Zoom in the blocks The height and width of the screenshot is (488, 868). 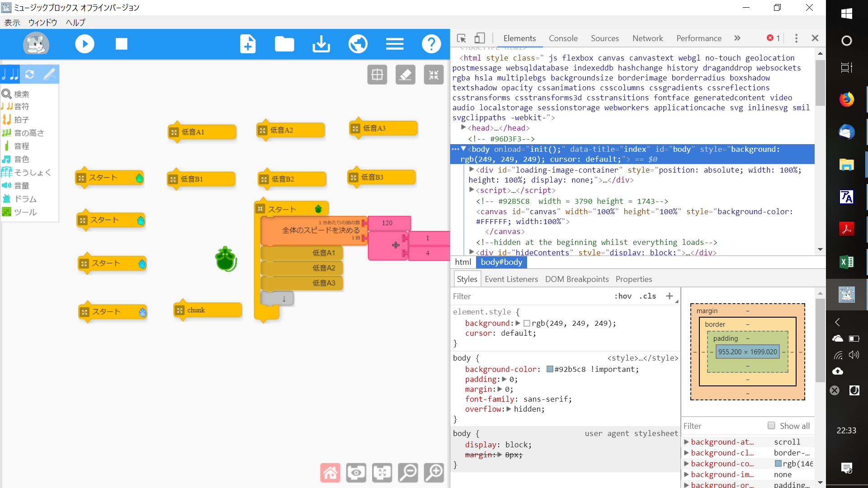click(434, 473)
